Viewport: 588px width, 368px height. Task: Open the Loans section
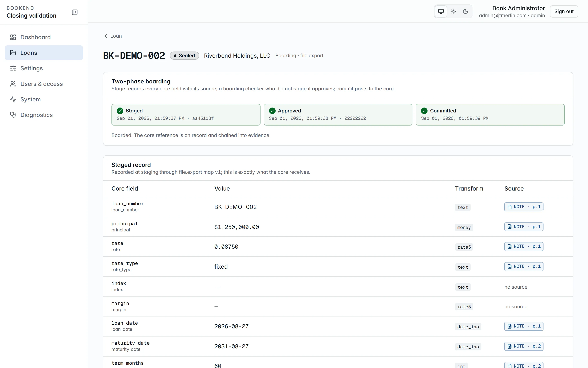pos(44,53)
